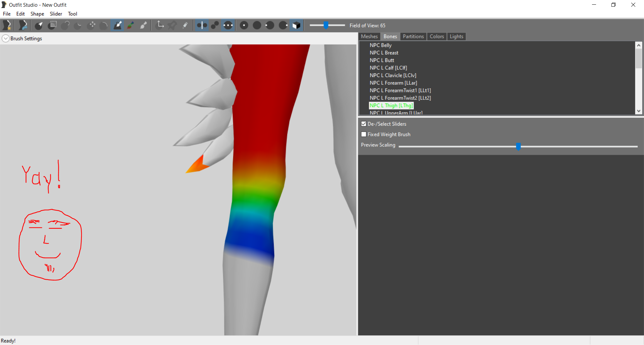The image size is (644, 345).
Task: Choose the left-dot brush preset
Action: pos(270,25)
